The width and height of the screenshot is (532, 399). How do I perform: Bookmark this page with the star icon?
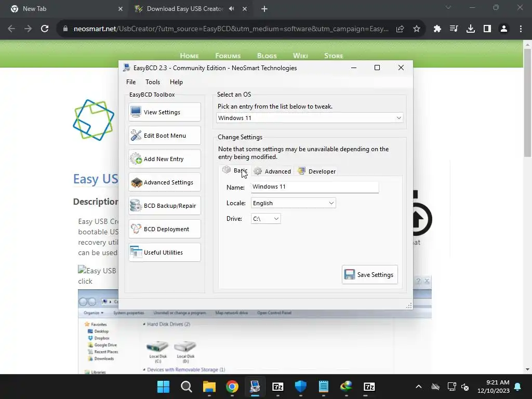click(417, 29)
